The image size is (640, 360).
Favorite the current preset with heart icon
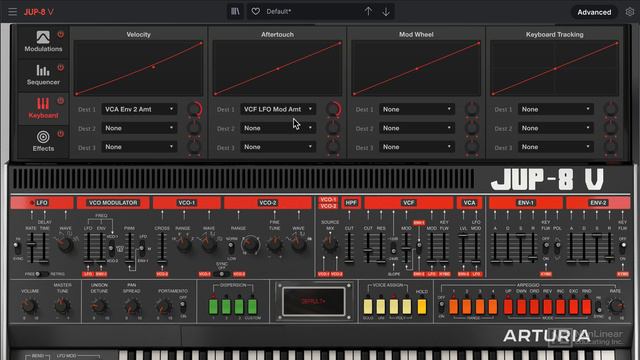click(256, 11)
